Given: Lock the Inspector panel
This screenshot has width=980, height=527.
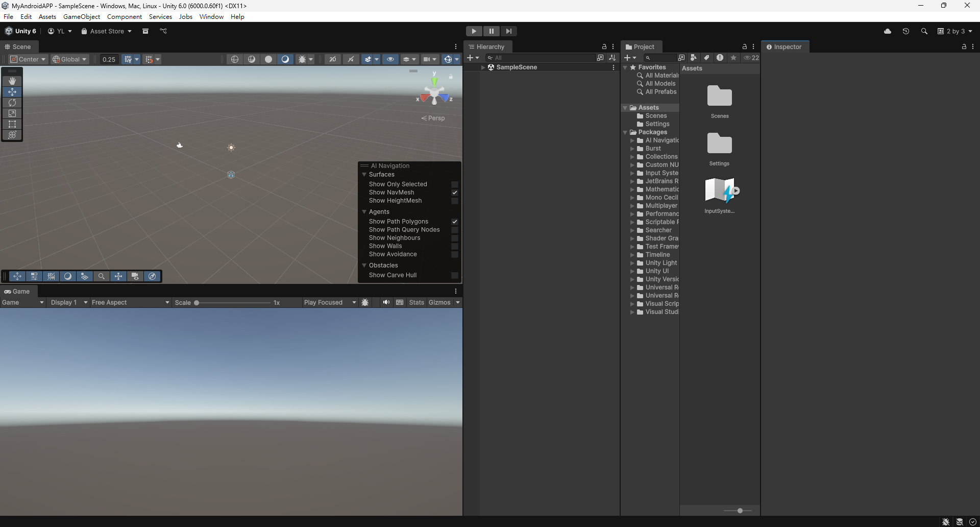Looking at the screenshot, I should click(964, 46).
